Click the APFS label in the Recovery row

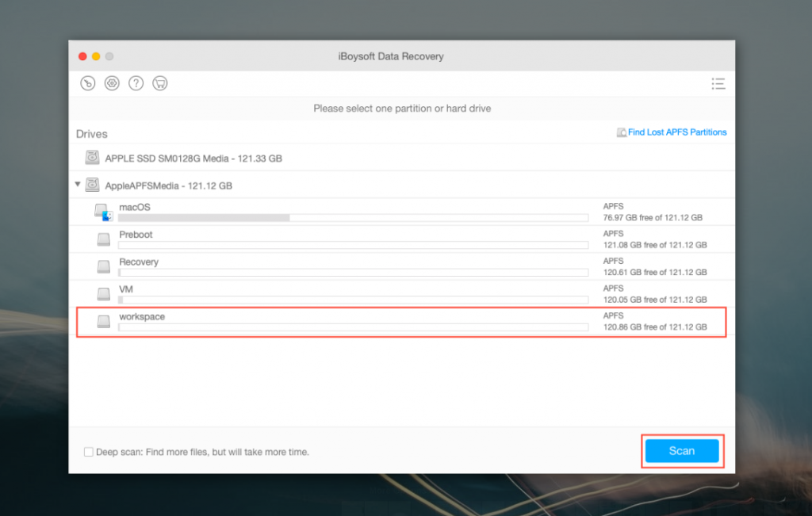click(x=613, y=261)
